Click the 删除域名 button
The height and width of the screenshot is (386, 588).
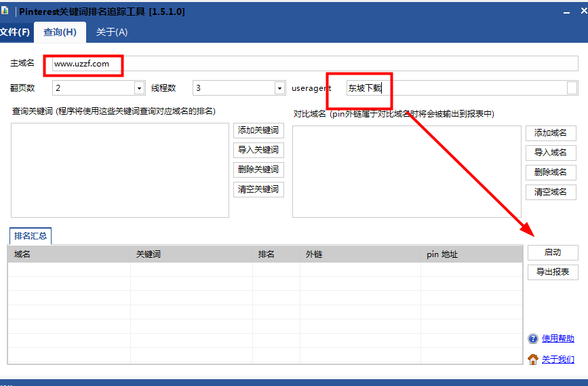tap(551, 172)
